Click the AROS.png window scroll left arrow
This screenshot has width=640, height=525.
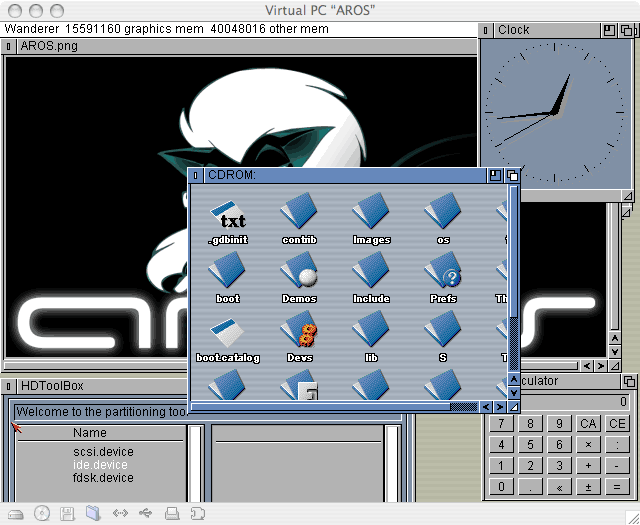(x=587, y=365)
